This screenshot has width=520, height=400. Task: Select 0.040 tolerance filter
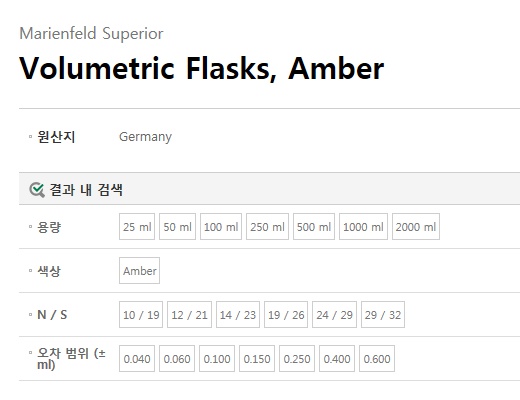pyautogui.click(x=137, y=359)
